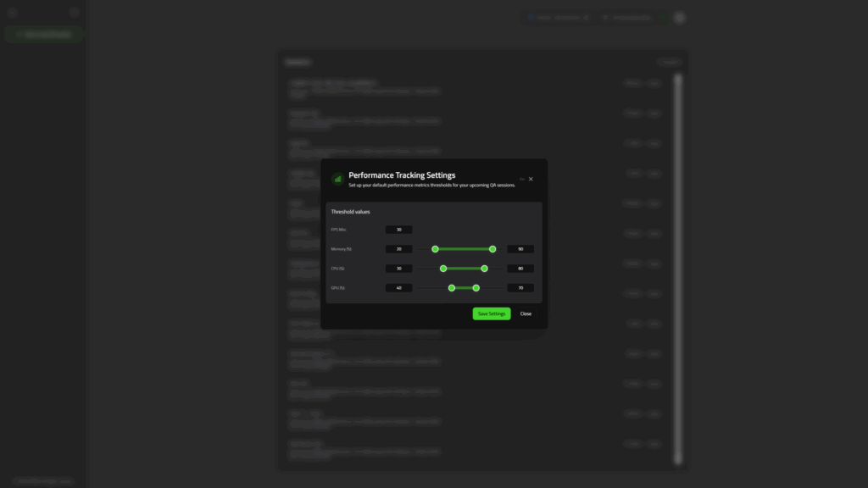
Task: Grab the CPU slider's upper handle
Action: pyautogui.click(x=484, y=269)
